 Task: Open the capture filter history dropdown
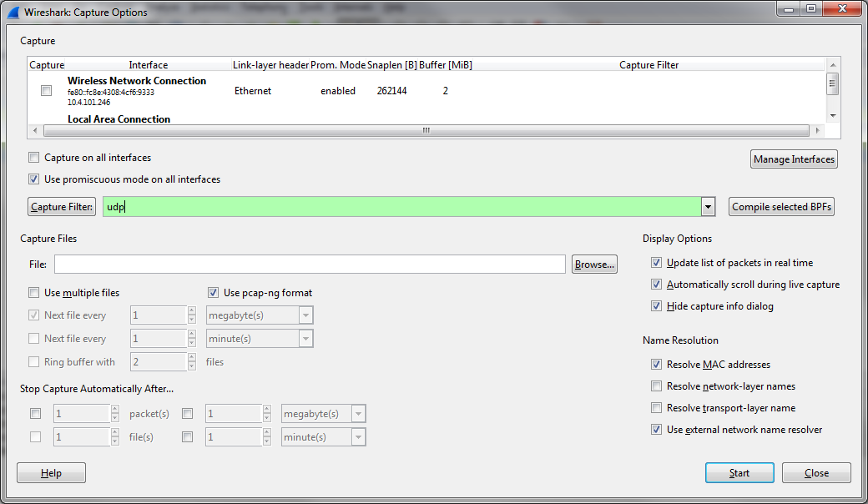click(707, 206)
